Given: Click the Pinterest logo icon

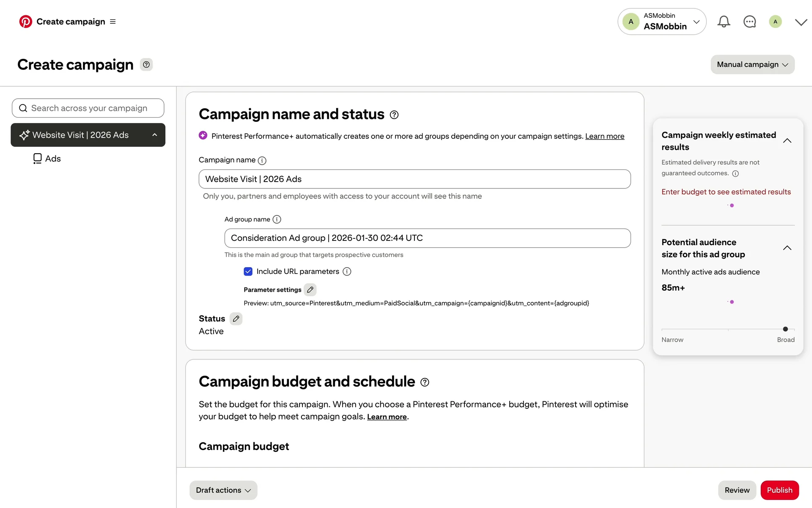Looking at the screenshot, I should [x=25, y=22].
